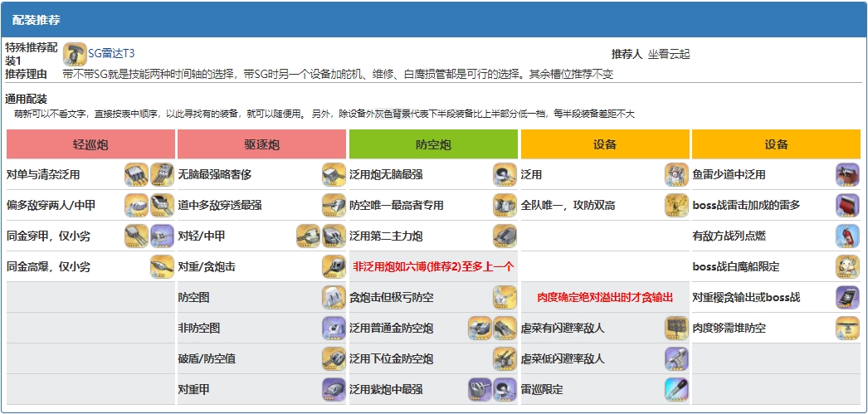This screenshot has width=868, height=414.
Task: Click the gun icon for 道中多敌穿透最强
Action: point(334,205)
